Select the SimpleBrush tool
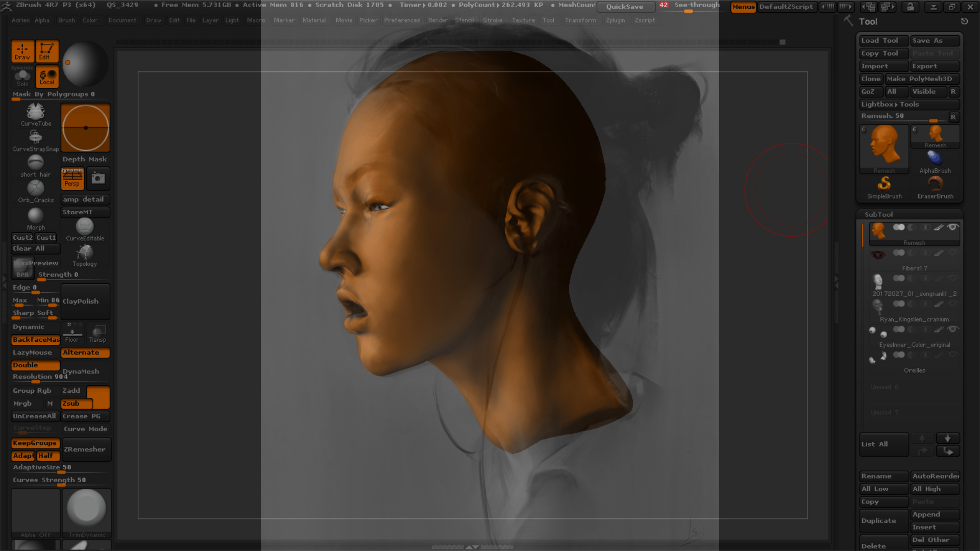 click(884, 187)
